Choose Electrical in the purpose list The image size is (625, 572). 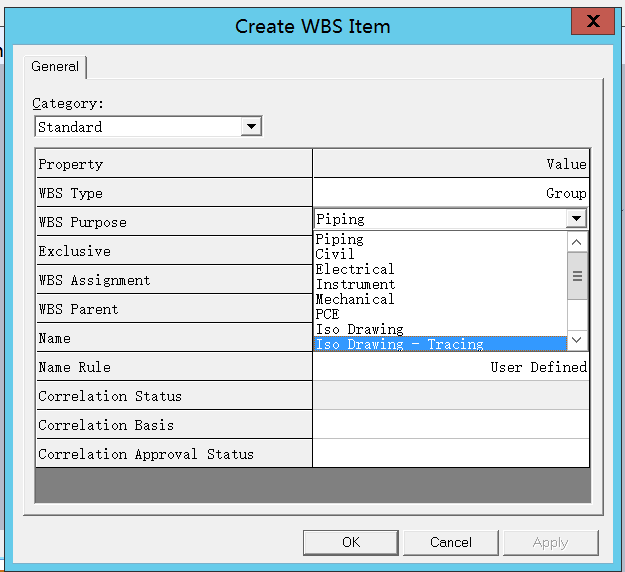440,269
